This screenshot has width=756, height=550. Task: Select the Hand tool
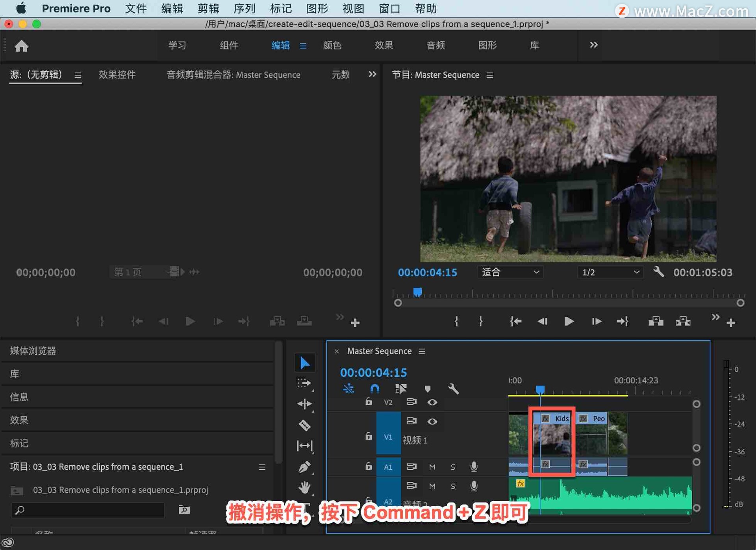(304, 487)
